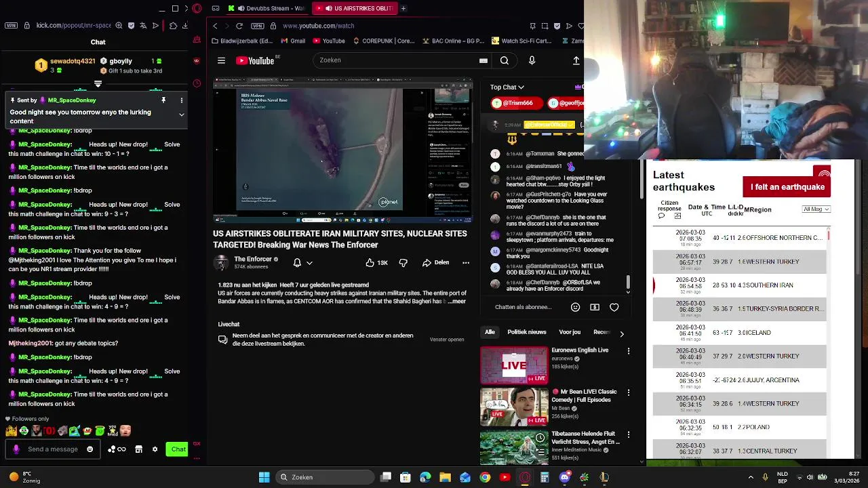Toggle notification bell for The Enforcer

(x=297, y=262)
